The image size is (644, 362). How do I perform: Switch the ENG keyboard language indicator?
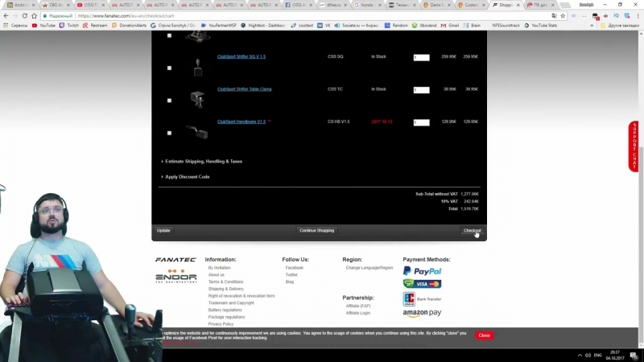click(597, 356)
